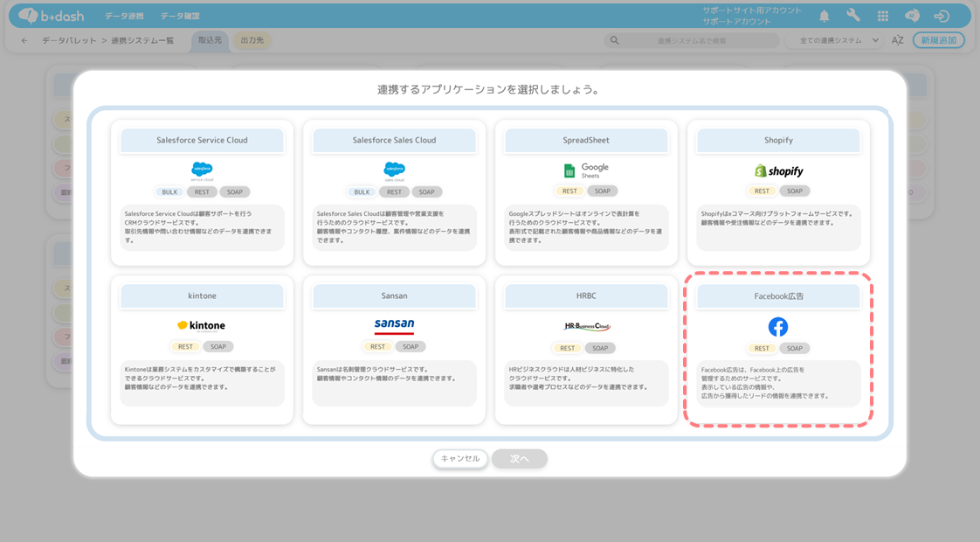Select REST on Salesforce Service Cloud card

(x=202, y=192)
